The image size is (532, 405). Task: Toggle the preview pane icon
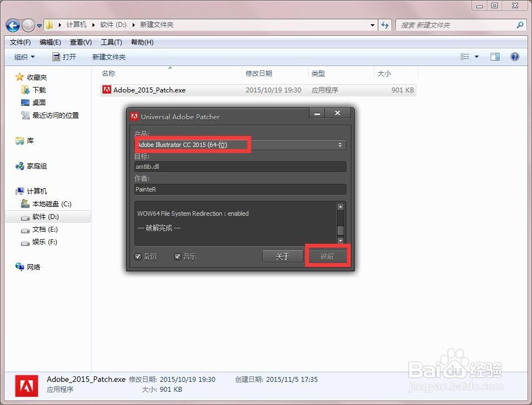click(x=495, y=57)
